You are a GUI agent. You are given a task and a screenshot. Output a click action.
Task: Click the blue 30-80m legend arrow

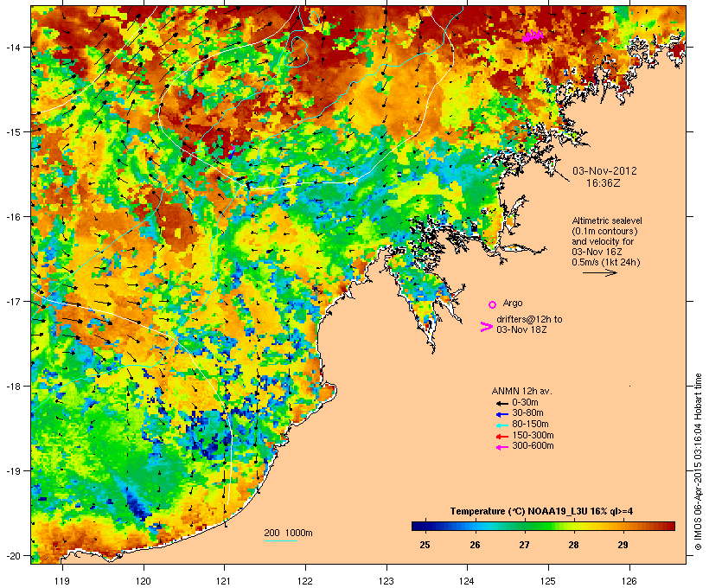pos(501,414)
